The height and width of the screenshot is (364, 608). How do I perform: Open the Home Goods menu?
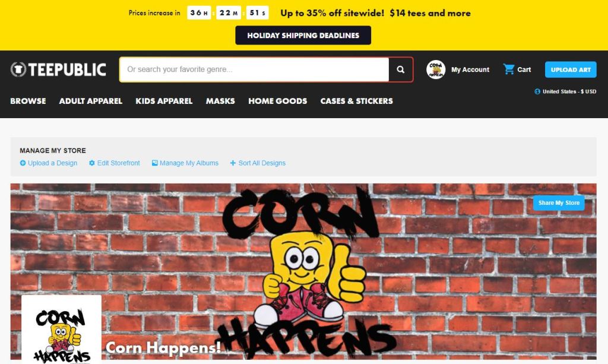(278, 101)
